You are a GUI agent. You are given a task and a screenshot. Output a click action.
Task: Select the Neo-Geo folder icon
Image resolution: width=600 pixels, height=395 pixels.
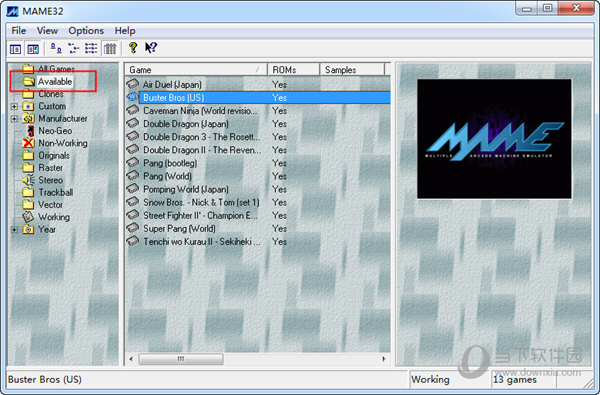tap(31, 131)
